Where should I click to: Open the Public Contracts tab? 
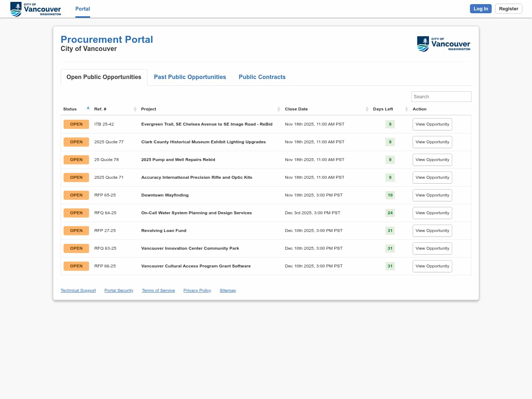tap(262, 77)
